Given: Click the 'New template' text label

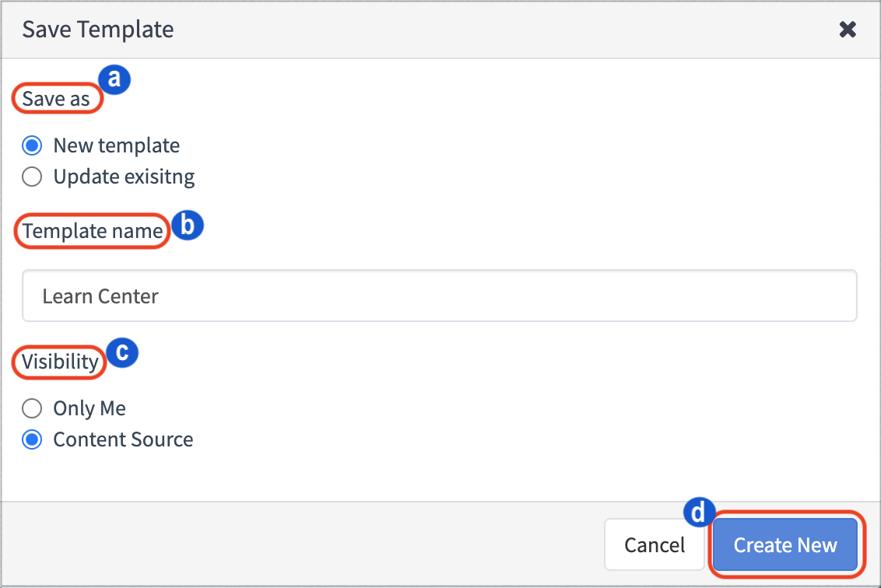Looking at the screenshot, I should click(x=116, y=145).
